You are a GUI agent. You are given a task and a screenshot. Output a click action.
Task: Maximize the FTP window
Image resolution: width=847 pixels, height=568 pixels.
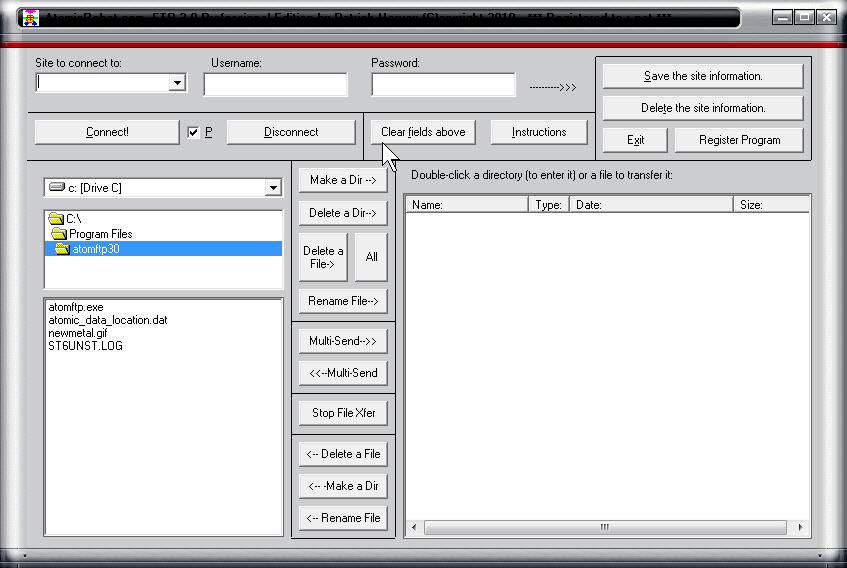(x=804, y=18)
